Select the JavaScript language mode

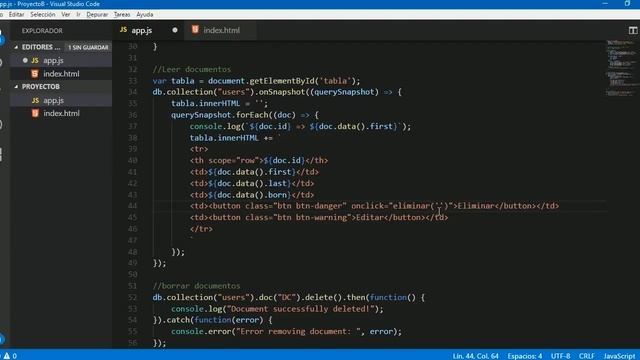click(619, 356)
